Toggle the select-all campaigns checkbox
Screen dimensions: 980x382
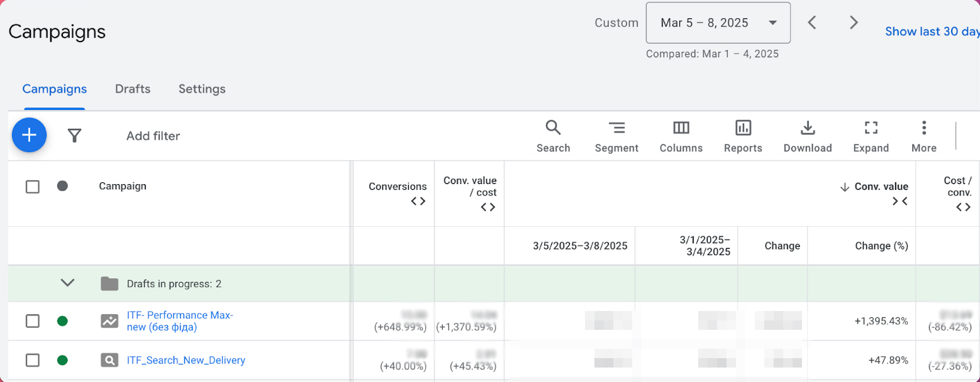point(33,187)
